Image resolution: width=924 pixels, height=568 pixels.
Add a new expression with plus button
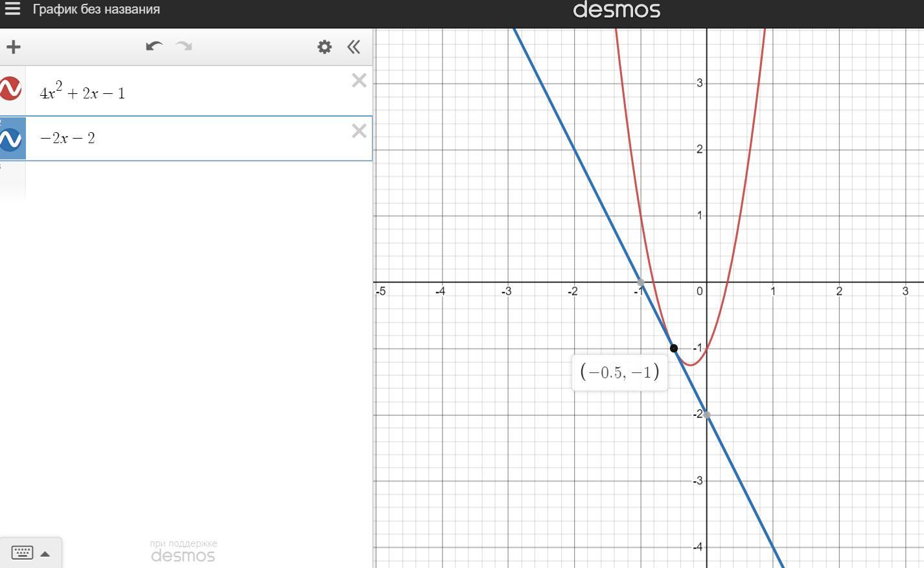14,47
